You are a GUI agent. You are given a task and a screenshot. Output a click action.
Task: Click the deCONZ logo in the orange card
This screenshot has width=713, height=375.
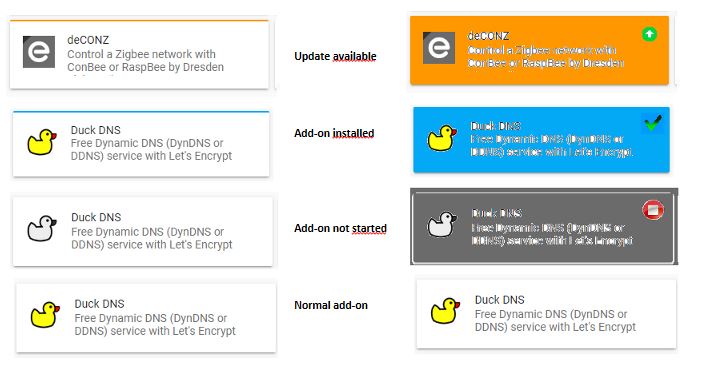(439, 48)
